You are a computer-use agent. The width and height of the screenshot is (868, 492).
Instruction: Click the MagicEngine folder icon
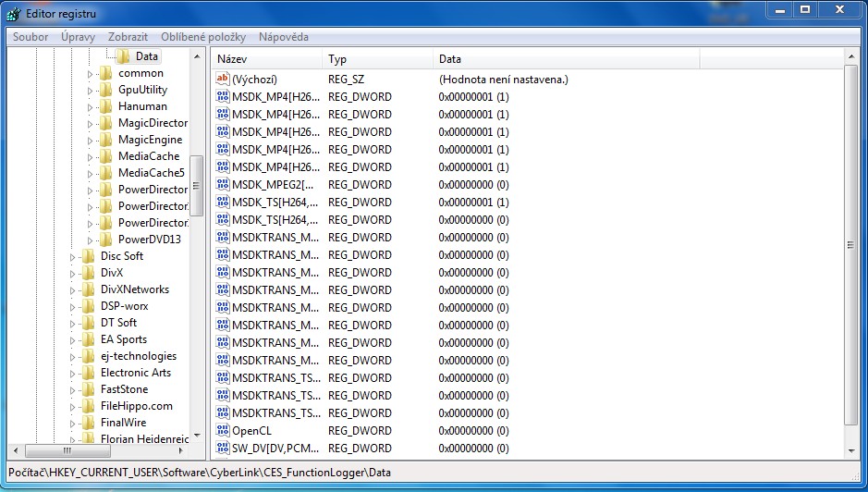(x=105, y=140)
